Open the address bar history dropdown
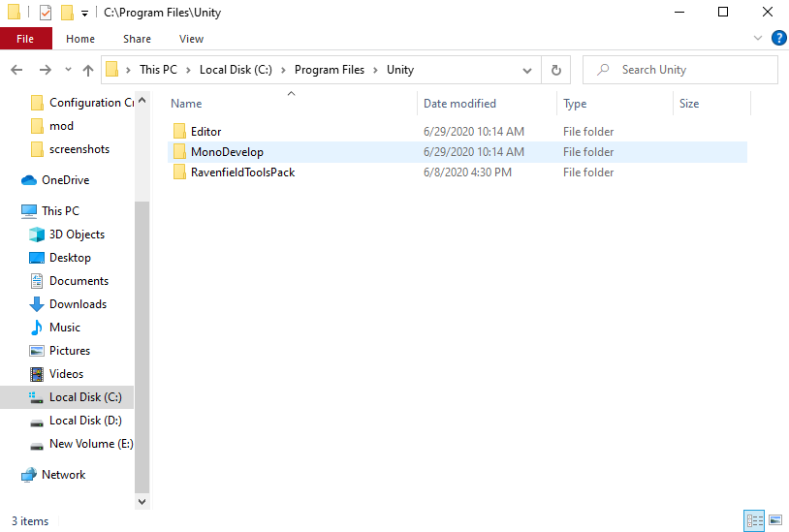The height and width of the screenshot is (532, 789). point(527,71)
